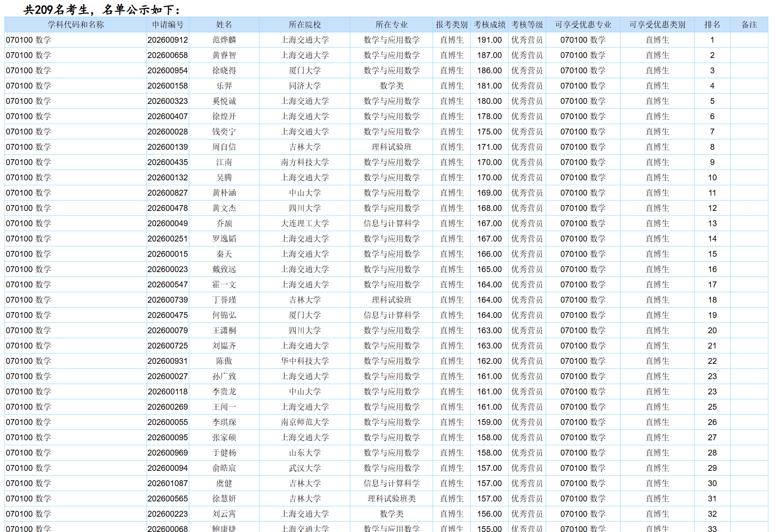
Task: Click application number 202600132
Action: [x=168, y=178]
